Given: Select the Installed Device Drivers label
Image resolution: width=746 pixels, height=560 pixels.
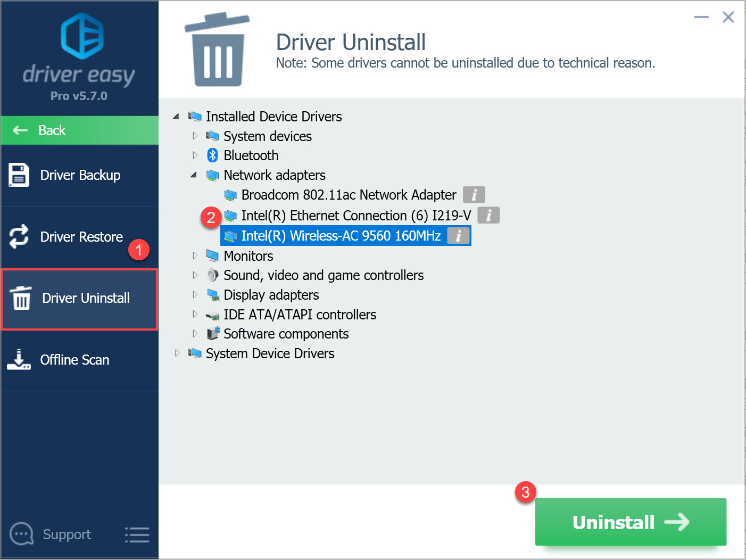Looking at the screenshot, I should (274, 117).
